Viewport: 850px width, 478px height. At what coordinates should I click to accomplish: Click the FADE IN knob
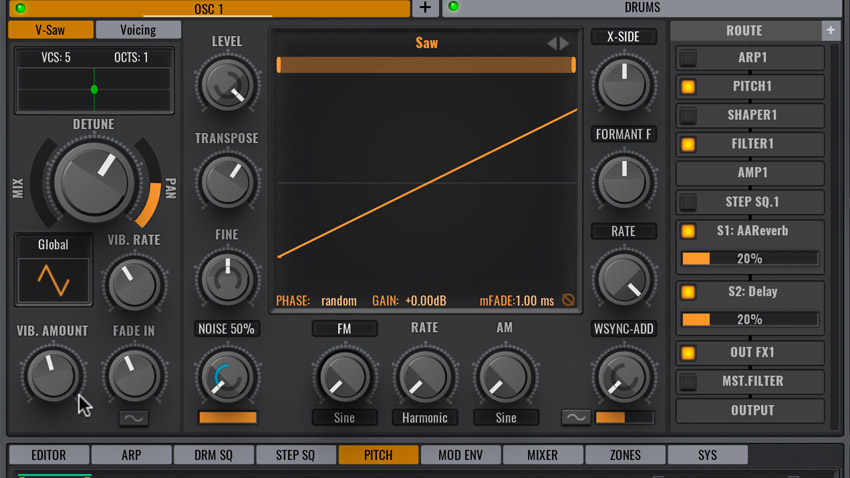click(134, 375)
